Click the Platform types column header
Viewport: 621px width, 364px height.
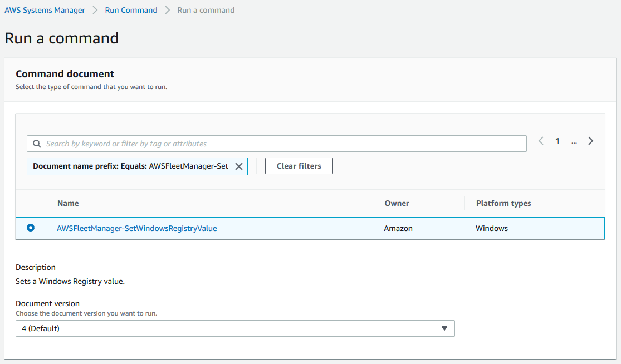point(503,203)
